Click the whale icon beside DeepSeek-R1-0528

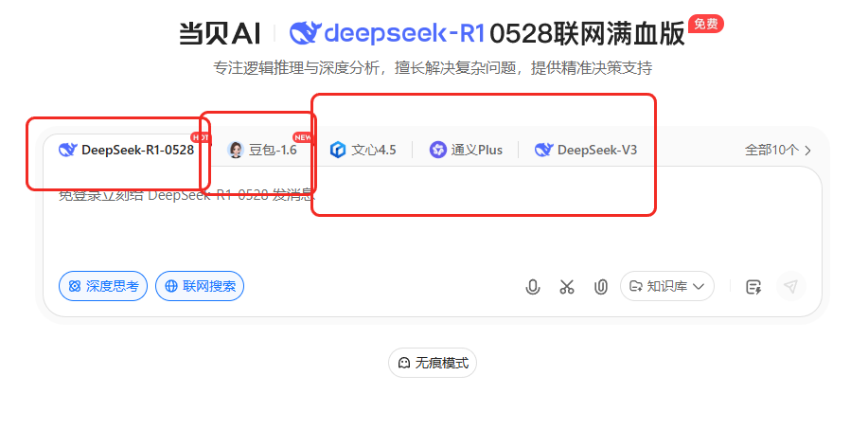point(67,150)
